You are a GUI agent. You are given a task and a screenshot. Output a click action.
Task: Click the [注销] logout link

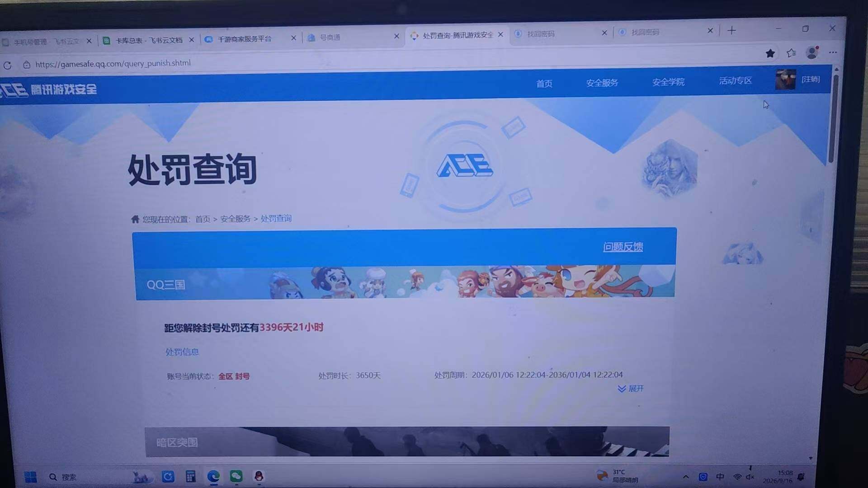click(x=811, y=79)
